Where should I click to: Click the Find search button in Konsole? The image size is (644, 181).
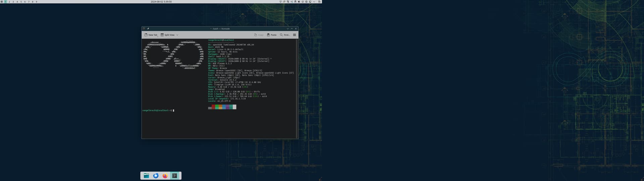pos(285,35)
